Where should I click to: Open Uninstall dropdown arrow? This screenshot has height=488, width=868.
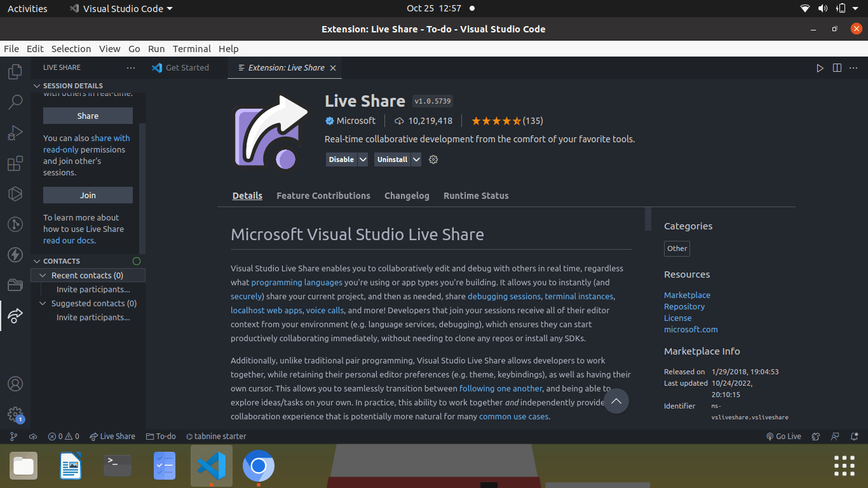click(x=416, y=159)
